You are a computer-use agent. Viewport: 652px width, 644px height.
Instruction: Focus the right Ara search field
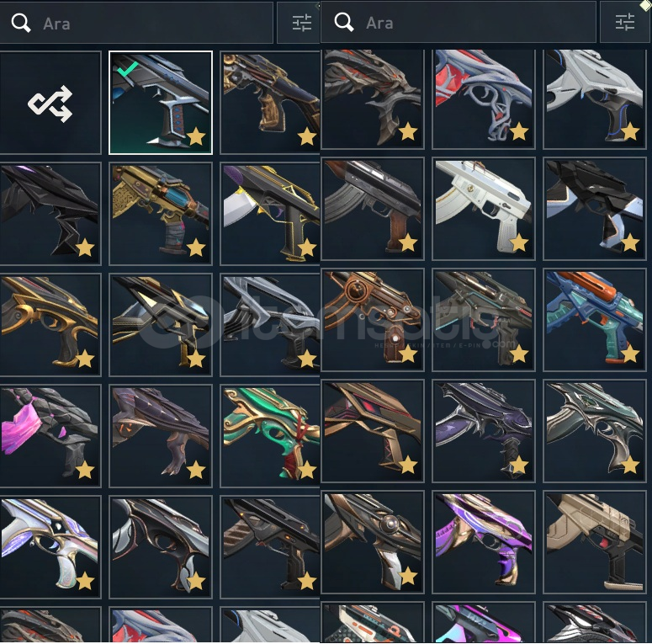pos(459,22)
